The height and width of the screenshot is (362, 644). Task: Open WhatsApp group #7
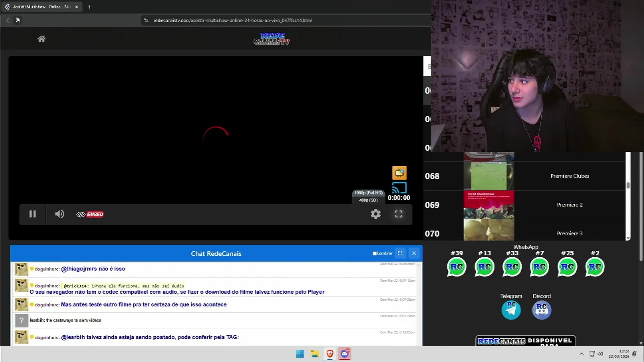click(x=539, y=266)
